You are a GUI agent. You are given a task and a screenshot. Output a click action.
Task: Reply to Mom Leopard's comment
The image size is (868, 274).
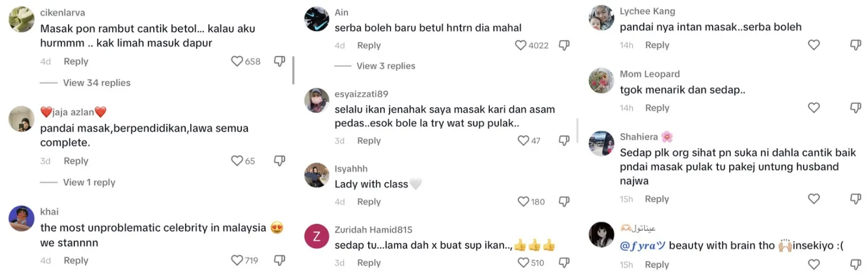coord(657,108)
